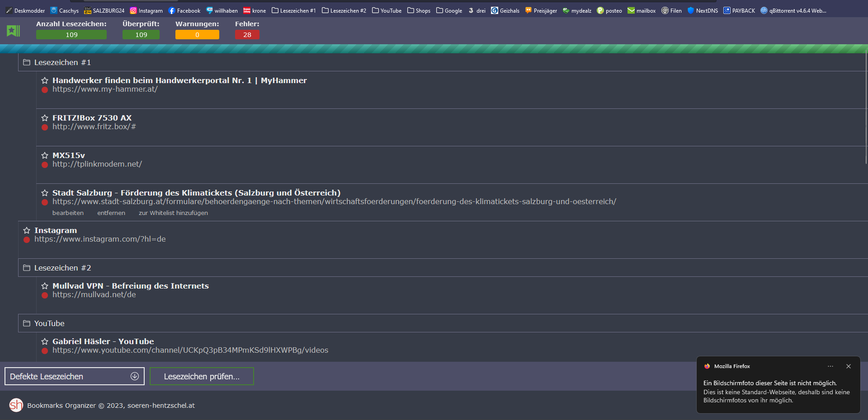Click the star icon beside Stadt Salzburg
This screenshot has height=420, width=868.
tap(45, 193)
